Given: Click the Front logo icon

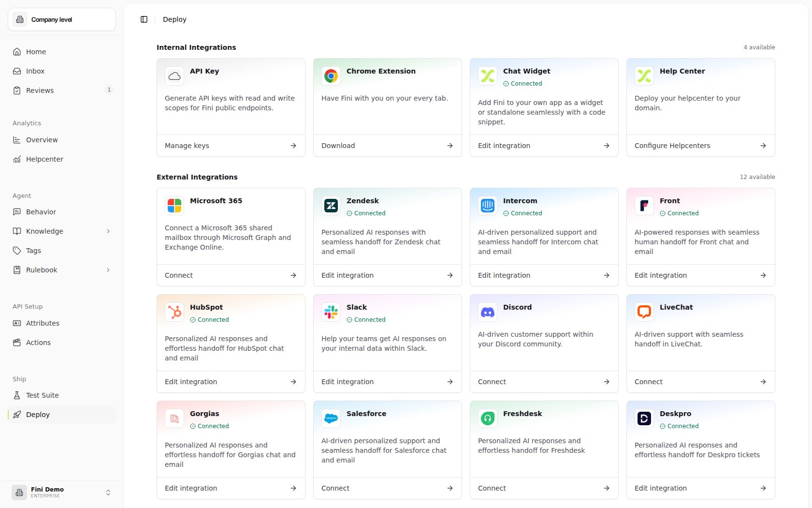Looking at the screenshot, I should pyautogui.click(x=644, y=206).
